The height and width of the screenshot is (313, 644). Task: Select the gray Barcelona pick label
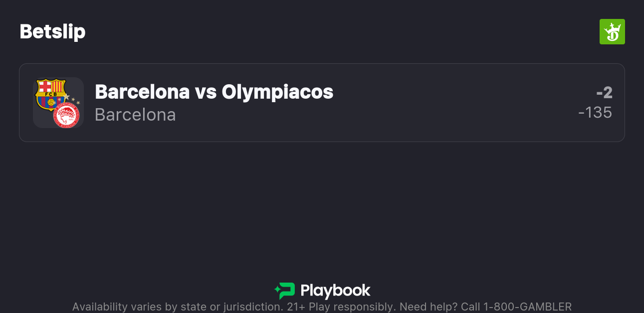click(135, 115)
